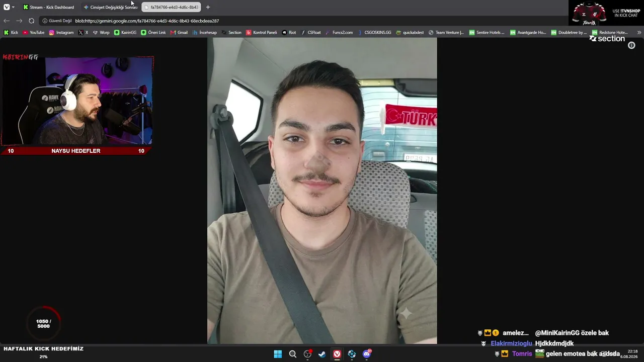Reload the current page
Viewport: 644px width, 362px height.
click(x=32, y=21)
